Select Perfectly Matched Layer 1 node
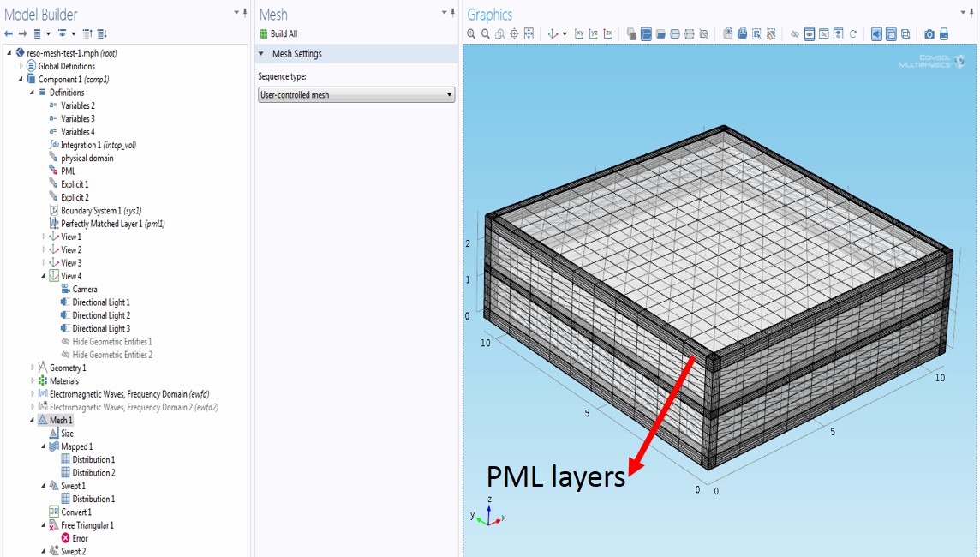Image resolution: width=980 pixels, height=557 pixels. point(112,224)
